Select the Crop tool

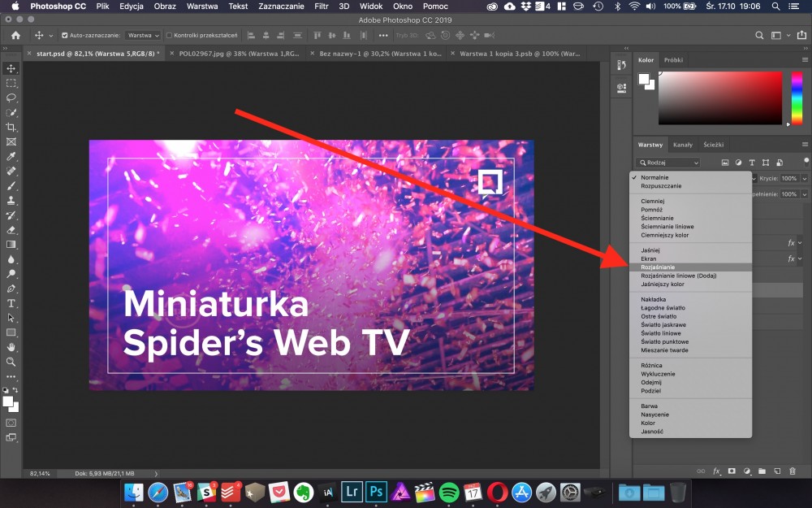point(11,127)
